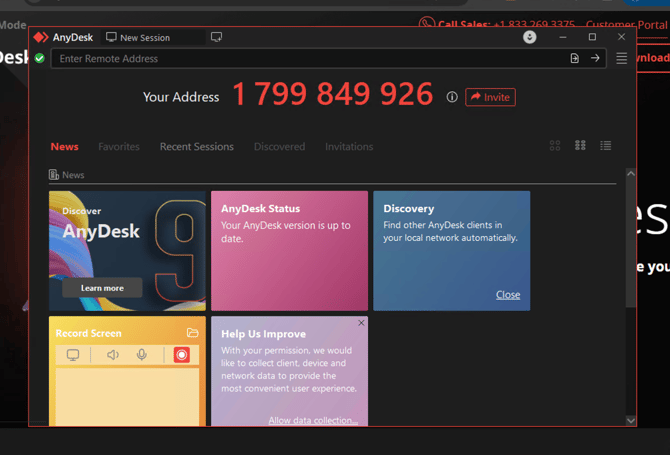670x455 pixels.
Task: Start recording with the red record button
Action: 182,355
